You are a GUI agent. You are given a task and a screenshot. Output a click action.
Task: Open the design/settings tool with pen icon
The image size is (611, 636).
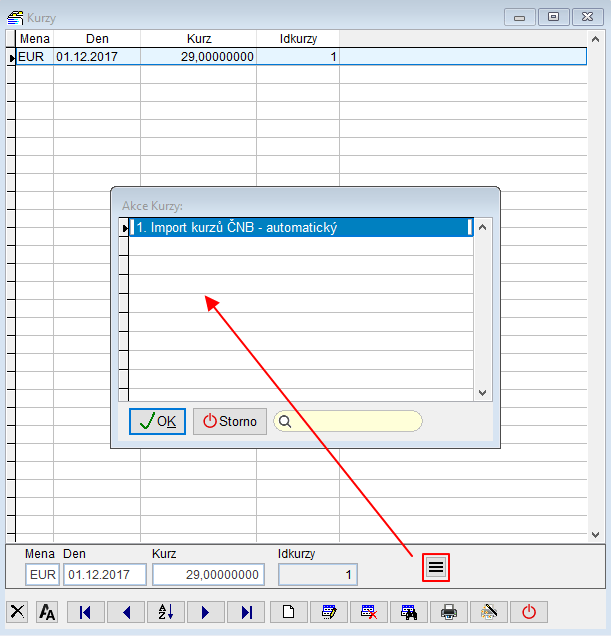tap(488, 612)
